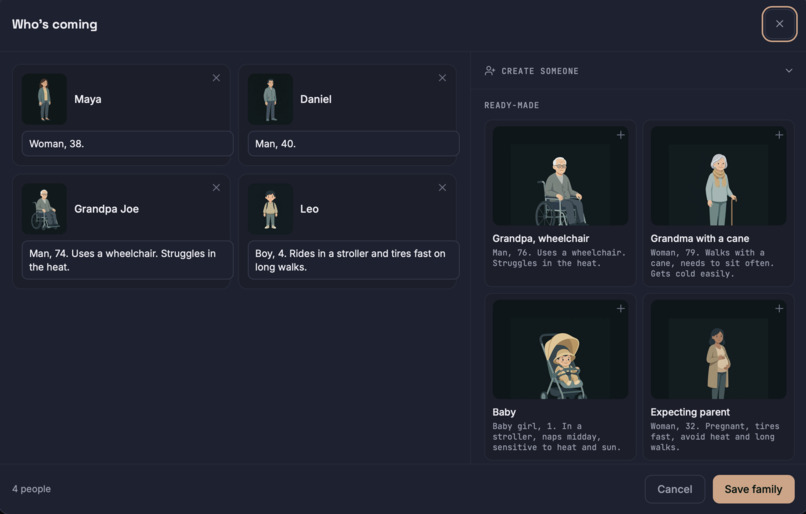Add the Grandma with a cane person
This screenshot has width=806, height=514.
779,135
